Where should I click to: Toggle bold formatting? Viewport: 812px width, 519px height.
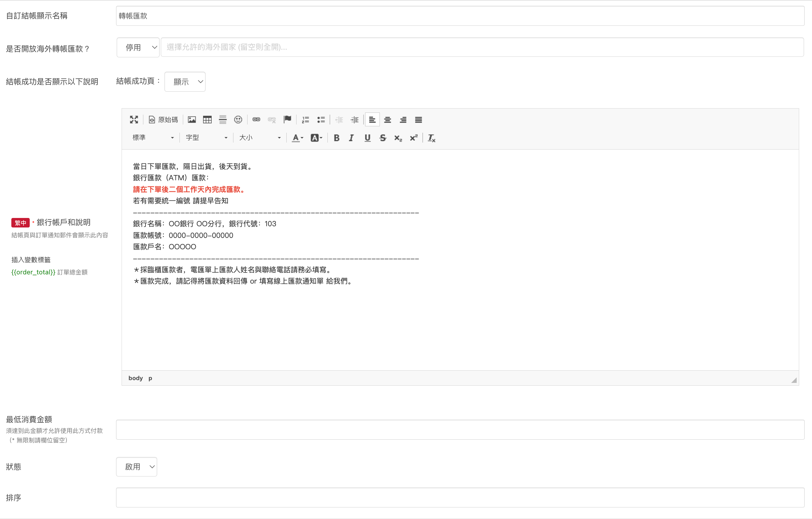[336, 138]
